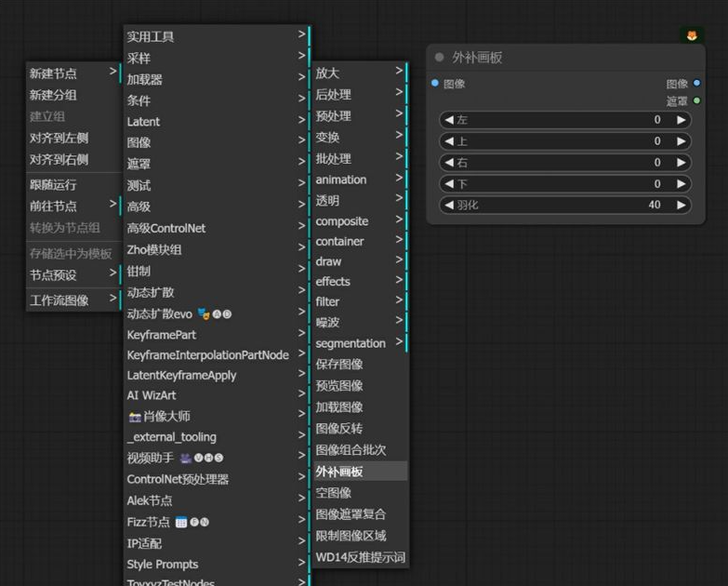Increase the 上 value with its right arrow
This screenshot has height=586, width=728.
tap(682, 141)
